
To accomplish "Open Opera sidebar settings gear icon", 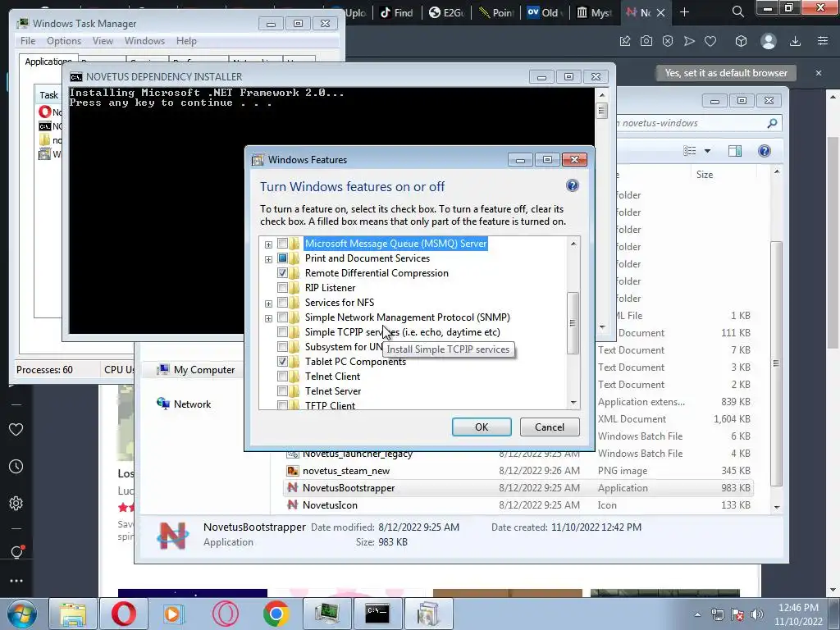I will [16, 504].
